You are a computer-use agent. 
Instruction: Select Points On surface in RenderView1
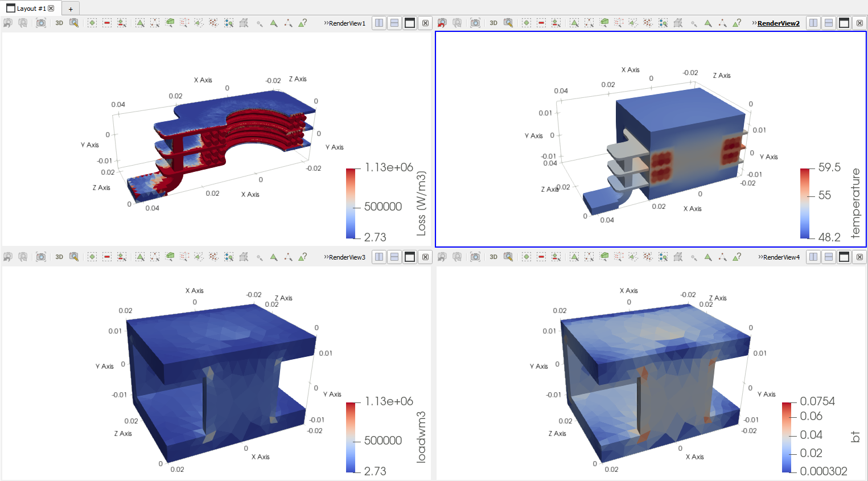[x=155, y=23]
